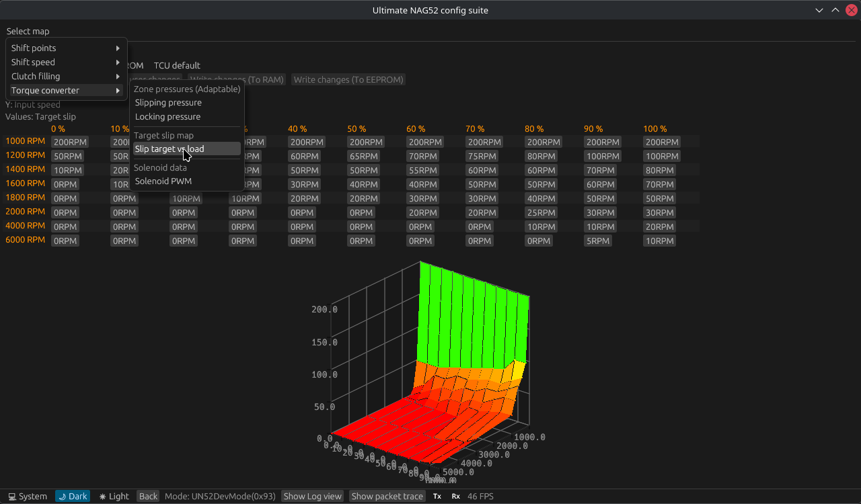Click Write changes (To EEPROM) button
861x504 pixels.
(x=348, y=80)
